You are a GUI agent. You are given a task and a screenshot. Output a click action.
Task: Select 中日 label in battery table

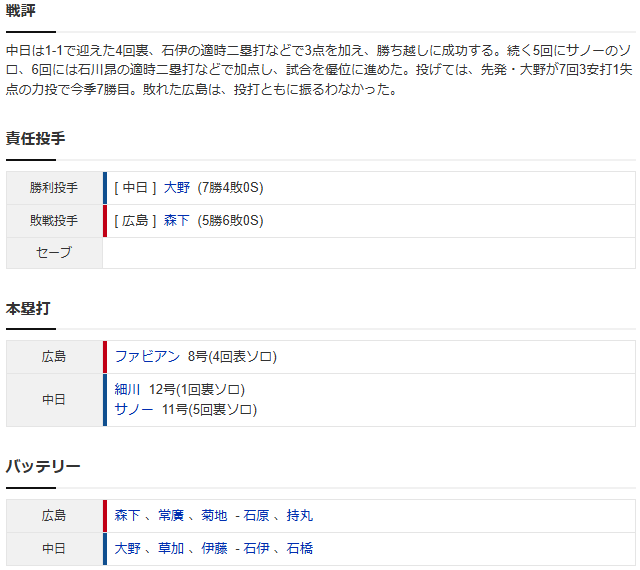click(x=54, y=548)
